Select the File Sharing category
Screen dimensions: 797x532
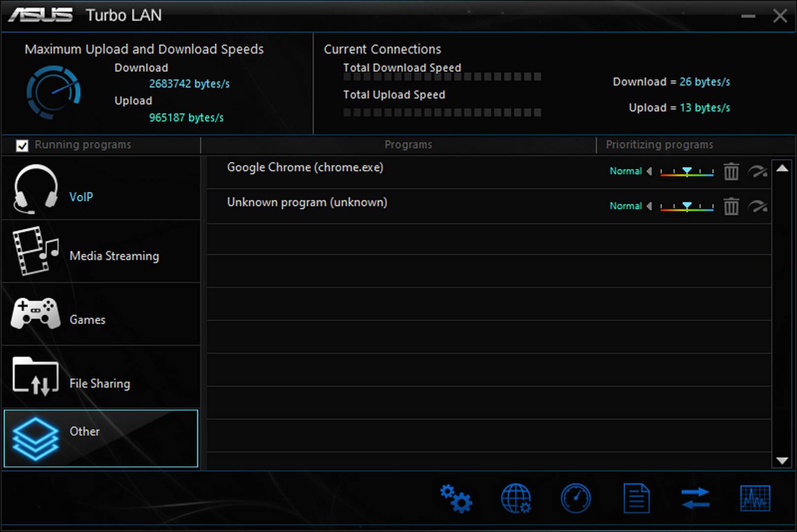click(101, 377)
